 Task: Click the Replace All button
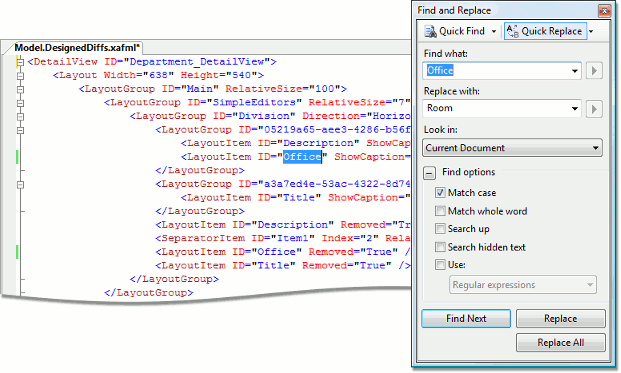pyautogui.click(x=560, y=343)
